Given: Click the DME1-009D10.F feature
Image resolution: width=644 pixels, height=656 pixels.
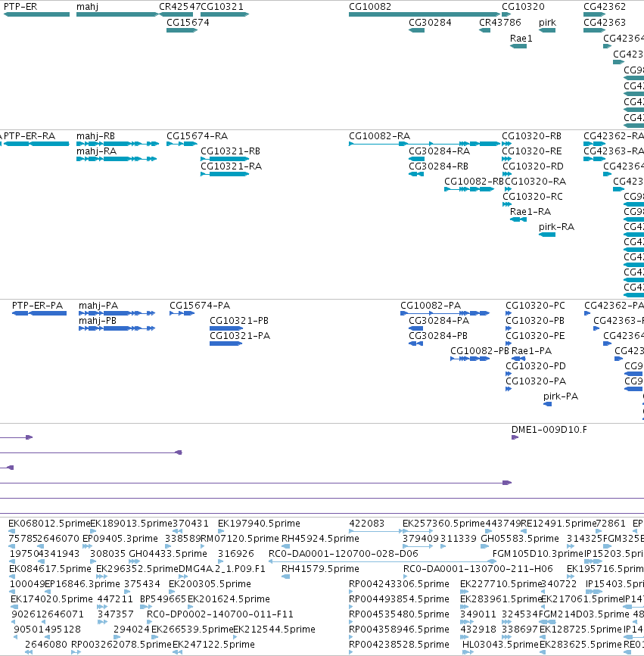Looking at the screenshot, I should [x=549, y=430].
